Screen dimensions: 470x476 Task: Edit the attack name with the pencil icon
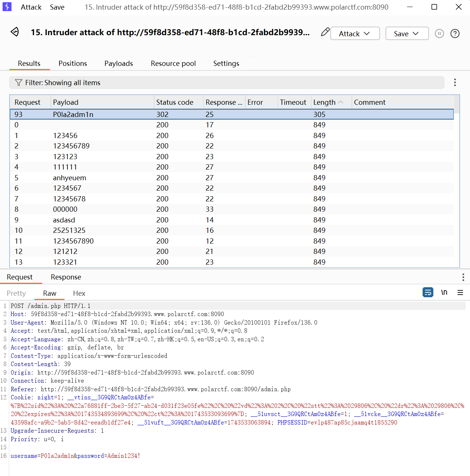click(325, 32)
